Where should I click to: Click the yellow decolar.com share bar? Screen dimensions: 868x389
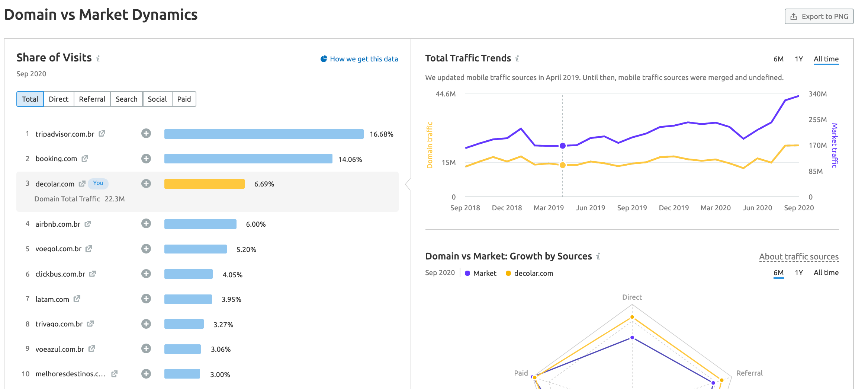point(204,184)
